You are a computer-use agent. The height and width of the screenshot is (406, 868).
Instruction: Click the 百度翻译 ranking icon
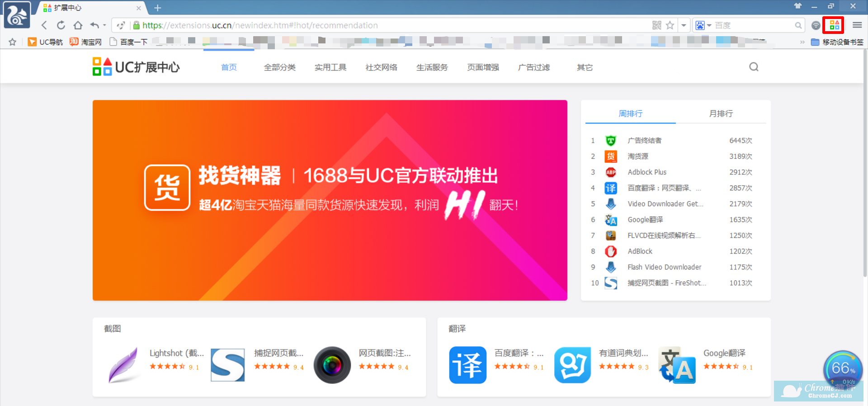click(611, 188)
